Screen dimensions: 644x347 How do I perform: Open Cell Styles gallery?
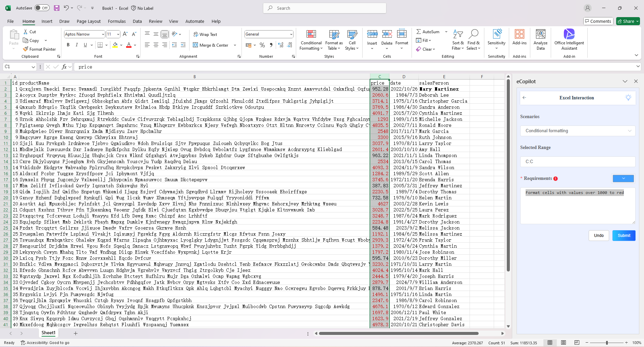[352, 40]
